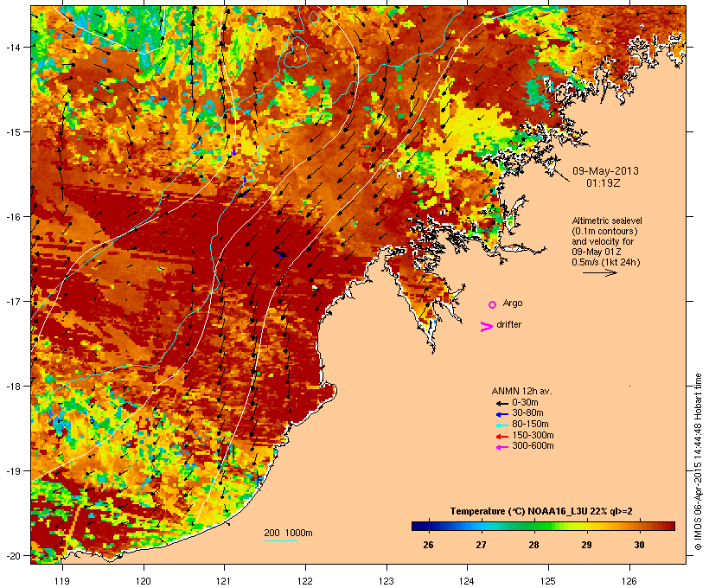This screenshot has height=588, width=709.
Task: Click the longitude axis label 126
Action: (x=629, y=581)
